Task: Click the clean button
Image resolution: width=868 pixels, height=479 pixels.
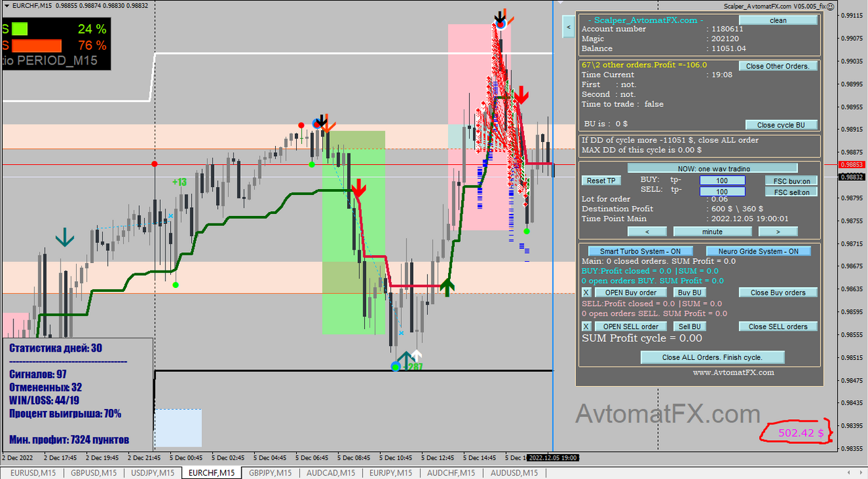Action: (x=778, y=20)
